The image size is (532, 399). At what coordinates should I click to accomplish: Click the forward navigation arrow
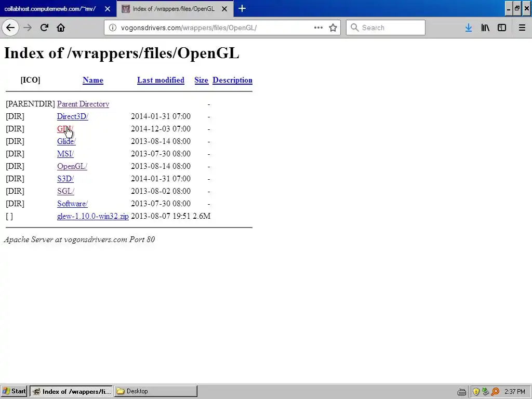click(x=28, y=28)
